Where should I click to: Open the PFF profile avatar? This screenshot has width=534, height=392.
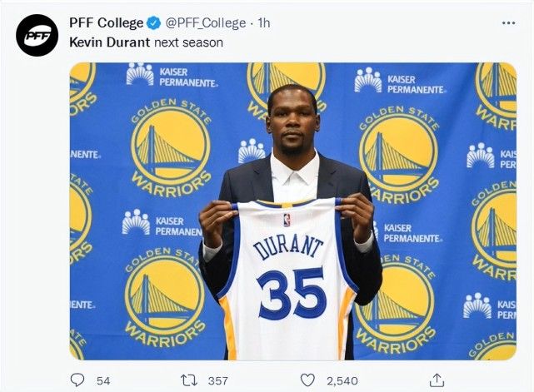point(37,35)
